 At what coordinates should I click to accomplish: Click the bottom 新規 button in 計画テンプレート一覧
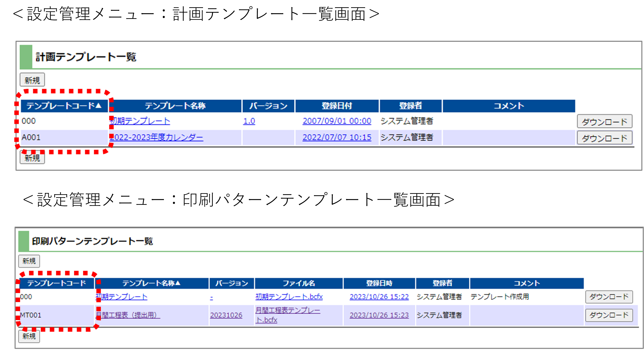coord(32,157)
